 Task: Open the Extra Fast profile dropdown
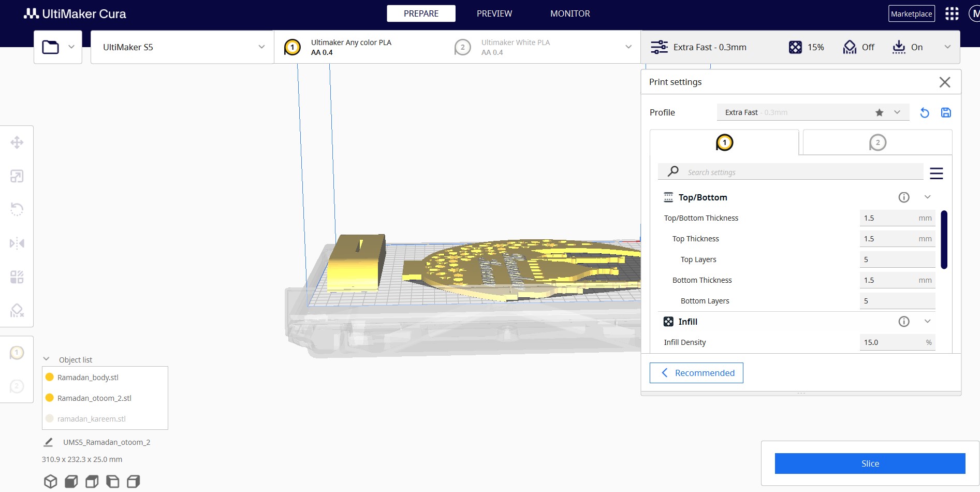813,112
